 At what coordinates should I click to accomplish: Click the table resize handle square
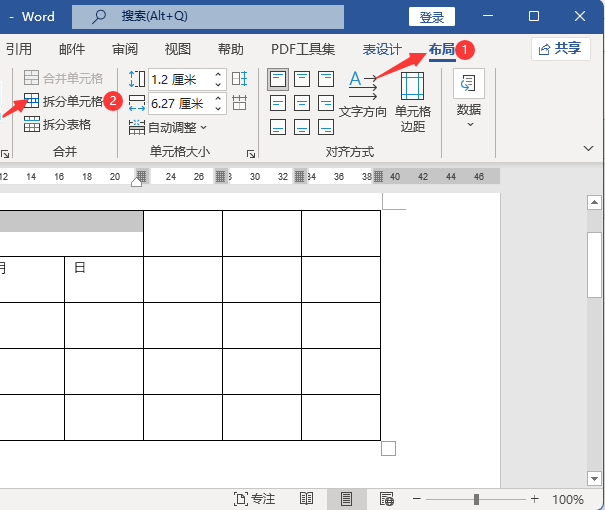[388, 449]
